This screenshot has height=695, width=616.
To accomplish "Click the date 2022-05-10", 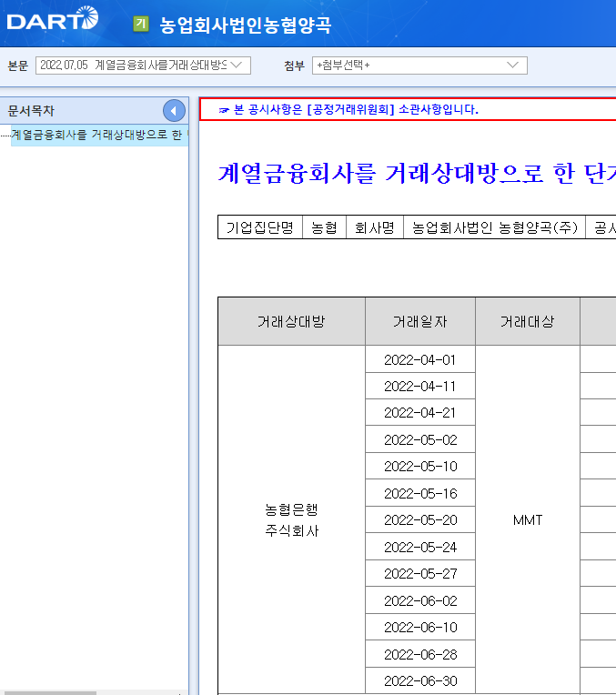I will [420, 467].
